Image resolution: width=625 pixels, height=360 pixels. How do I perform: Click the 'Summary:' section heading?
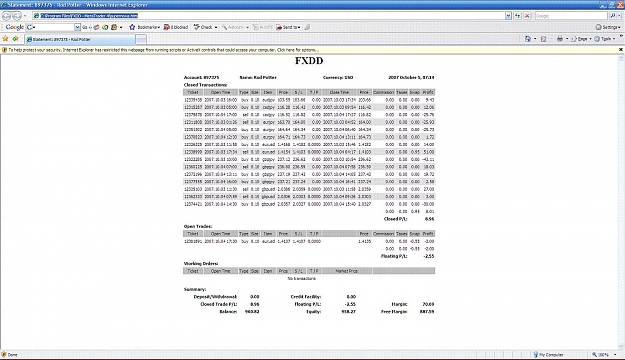[x=195, y=289]
